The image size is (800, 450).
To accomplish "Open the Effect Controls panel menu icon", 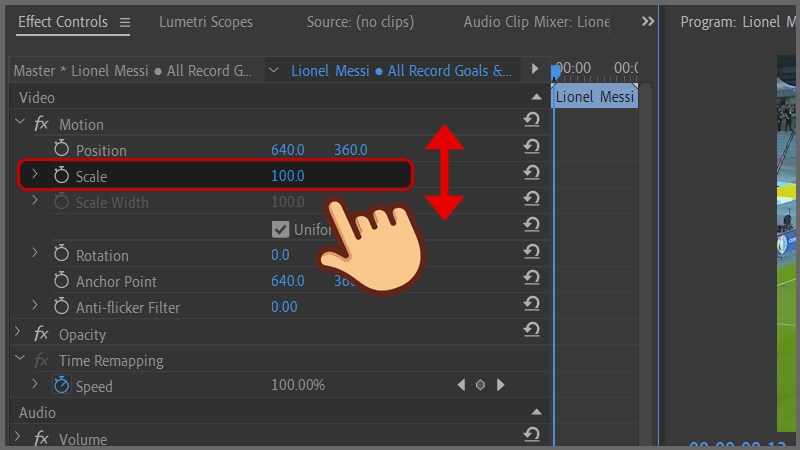I will point(125,22).
